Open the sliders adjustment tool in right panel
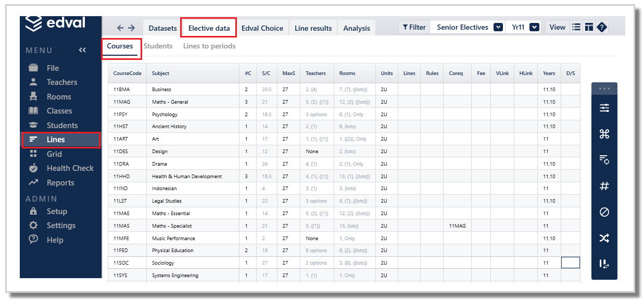Image resolution: width=644 pixels, height=299 pixels. tap(604, 108)
